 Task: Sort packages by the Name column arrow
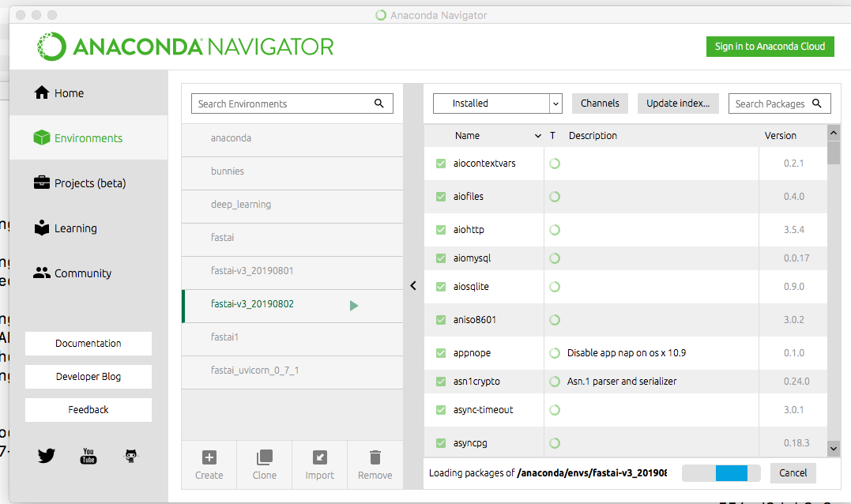coord(538,136)
